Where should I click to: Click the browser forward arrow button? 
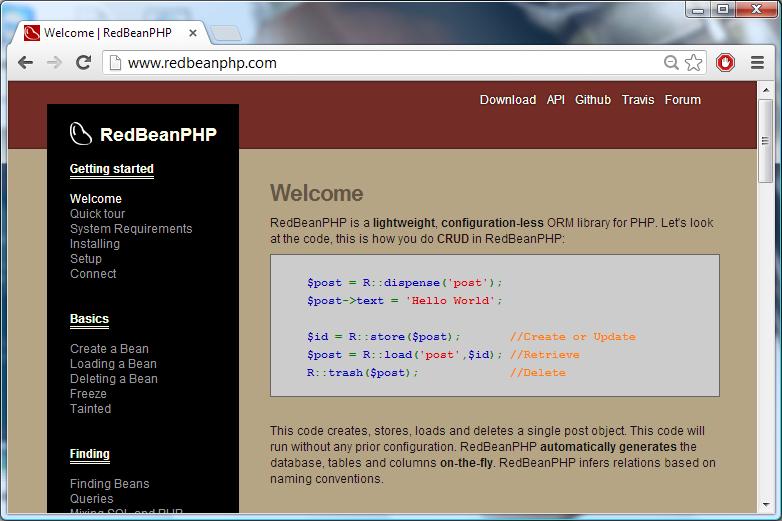click(x=55, y=62)
